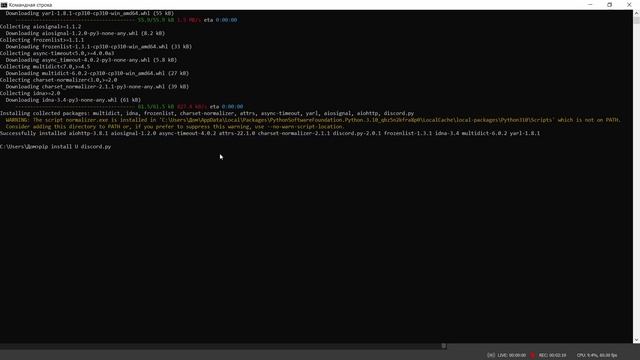Screen dimensions: 640x360
Task: Click the 'LIVE: 00:00:00' timer text
Action: point(511,355)
